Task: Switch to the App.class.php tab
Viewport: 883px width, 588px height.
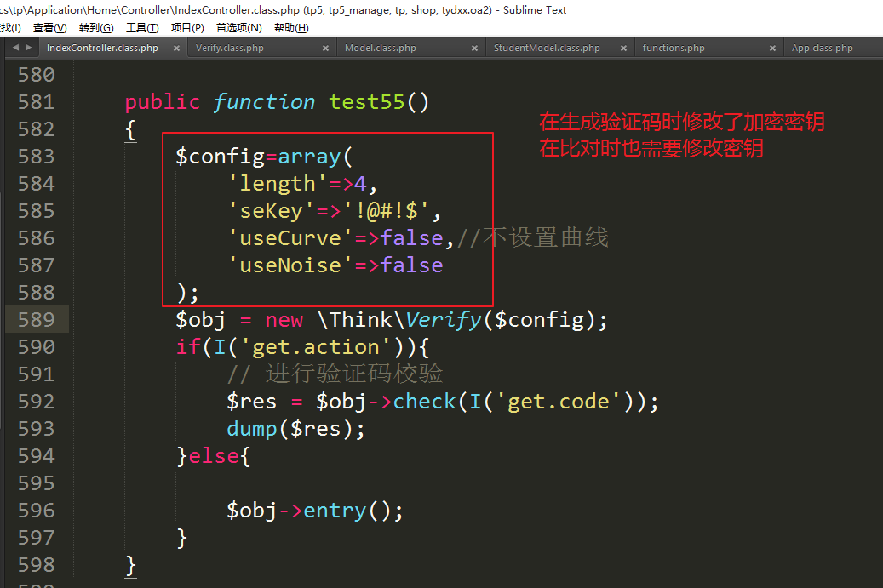Action: pyautogui.click(x=822, y=49)
